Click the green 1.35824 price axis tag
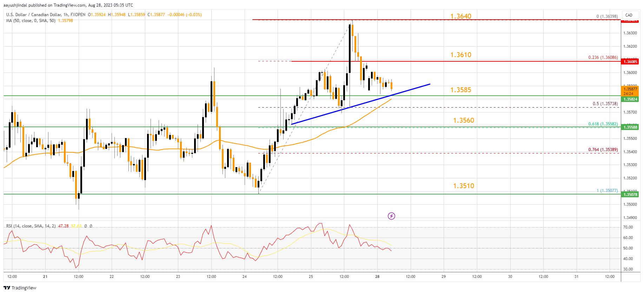This screenshot has height=294, width=644. click(x=630, y=100)
